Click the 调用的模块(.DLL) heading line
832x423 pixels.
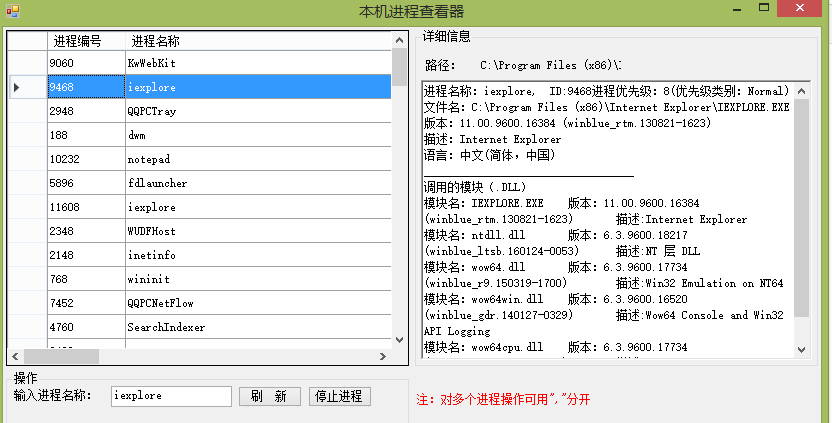(x=475, y=187)
